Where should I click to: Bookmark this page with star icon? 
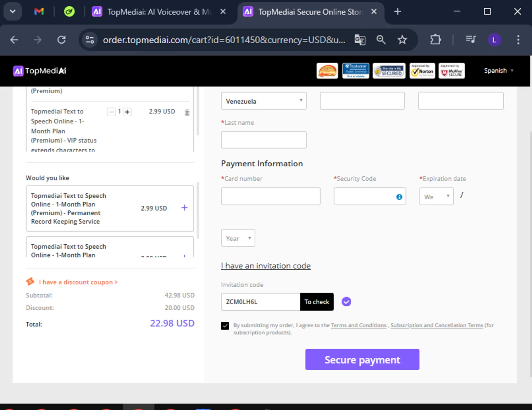pyautogui.click(x=402, y=40)
